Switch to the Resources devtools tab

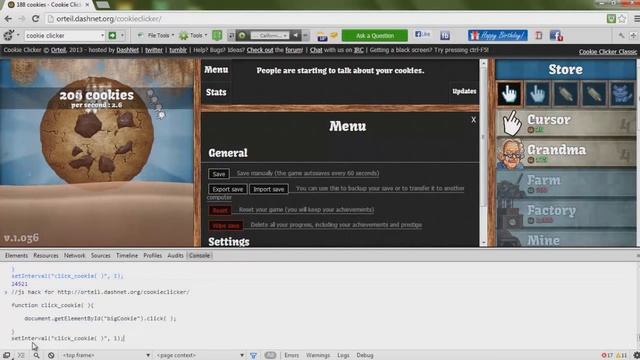(46, 256)
